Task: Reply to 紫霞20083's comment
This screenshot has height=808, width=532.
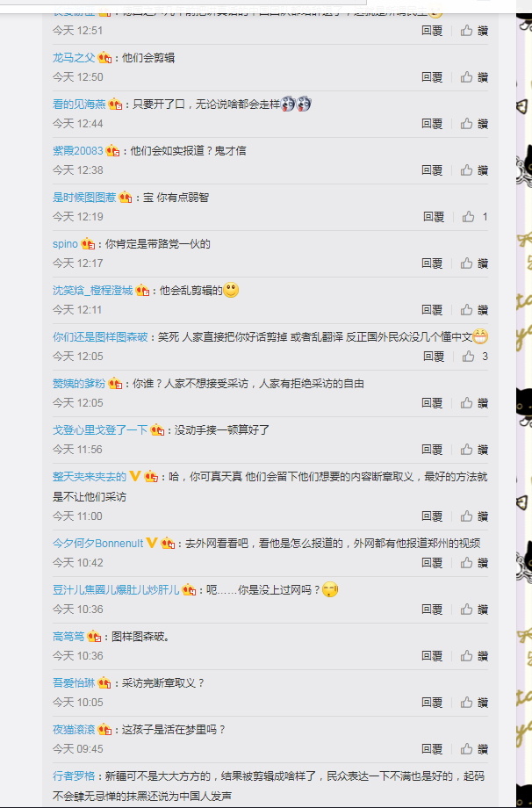Action: (432, 170)
